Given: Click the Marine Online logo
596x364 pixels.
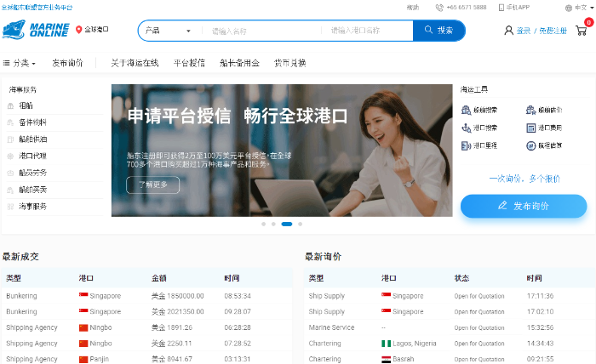Looking at the screenshot, I should tap(35, 30).
